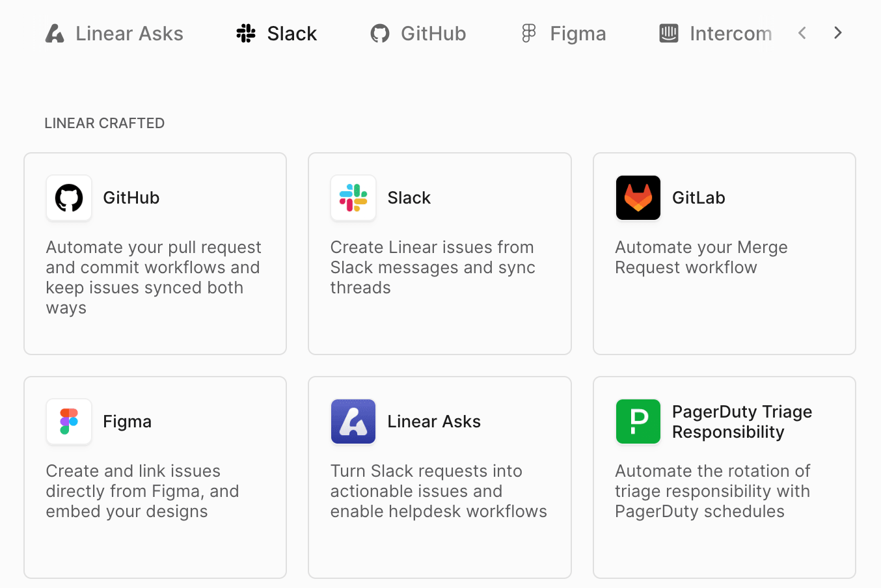Screen dimensions: 881x588
Task: Click the Figma card logo
Action: click(x=69, y=421)
